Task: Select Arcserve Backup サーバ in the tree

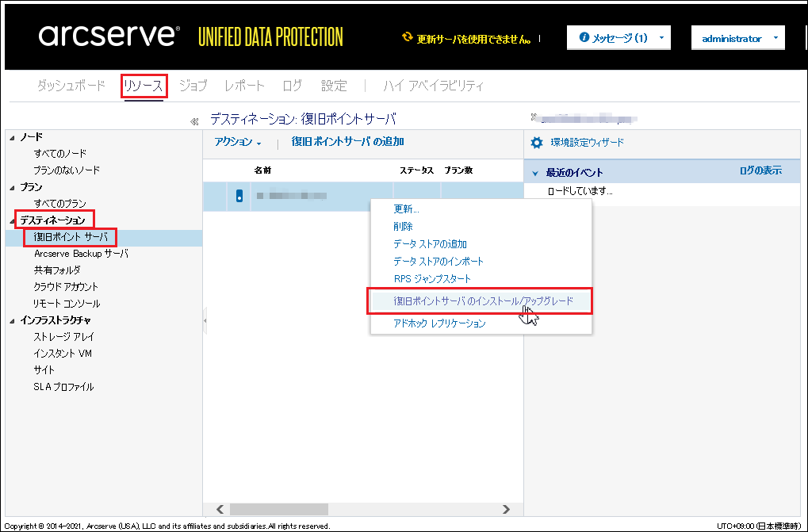Action: [82, 254]
